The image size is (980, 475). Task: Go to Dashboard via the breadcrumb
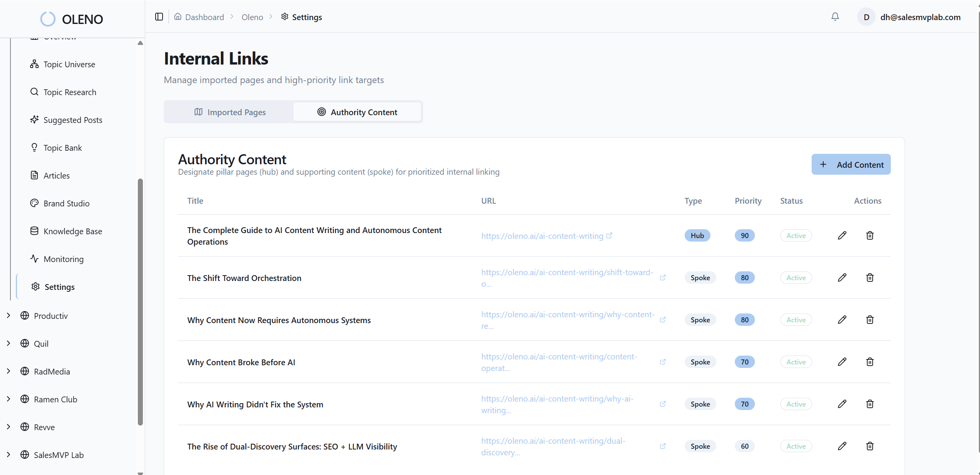pos(204,17)
